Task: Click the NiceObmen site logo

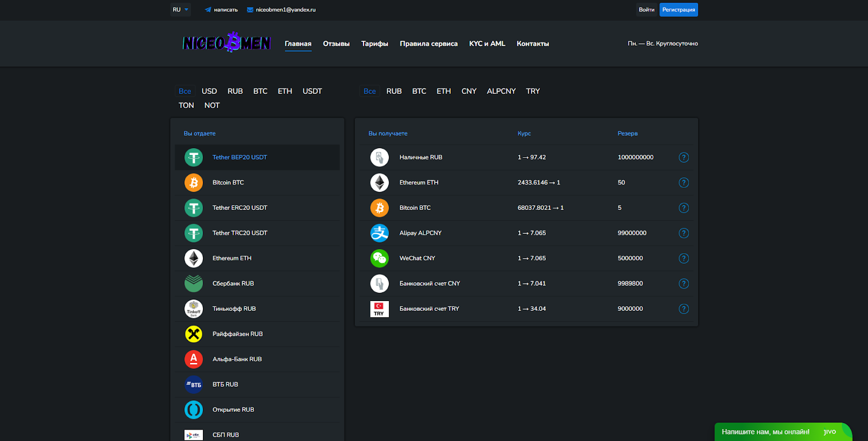Action: tap(226, 42)
